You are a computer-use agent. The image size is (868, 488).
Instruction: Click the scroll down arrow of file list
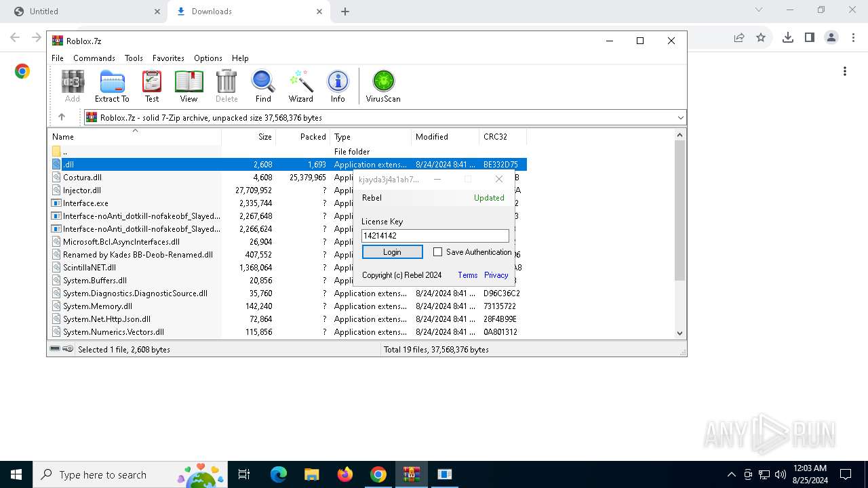680,333
